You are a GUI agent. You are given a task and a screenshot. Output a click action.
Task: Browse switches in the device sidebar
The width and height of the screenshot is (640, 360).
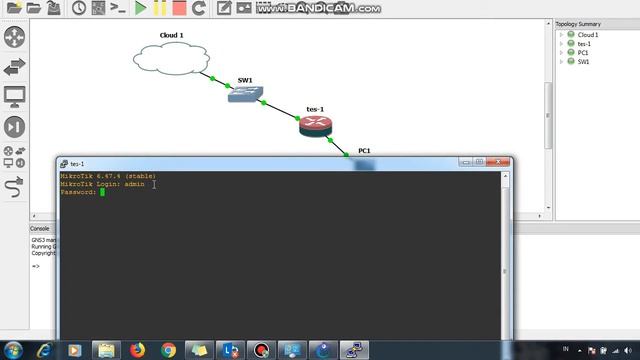tap(15, 67)
